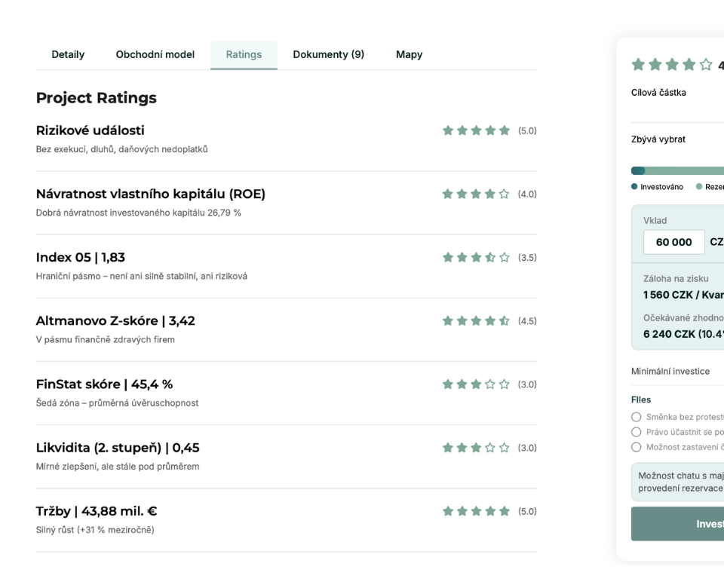Select the Právo účastnit se radio option
Viewport: 724px width, 588px height.
click(637, 432)
